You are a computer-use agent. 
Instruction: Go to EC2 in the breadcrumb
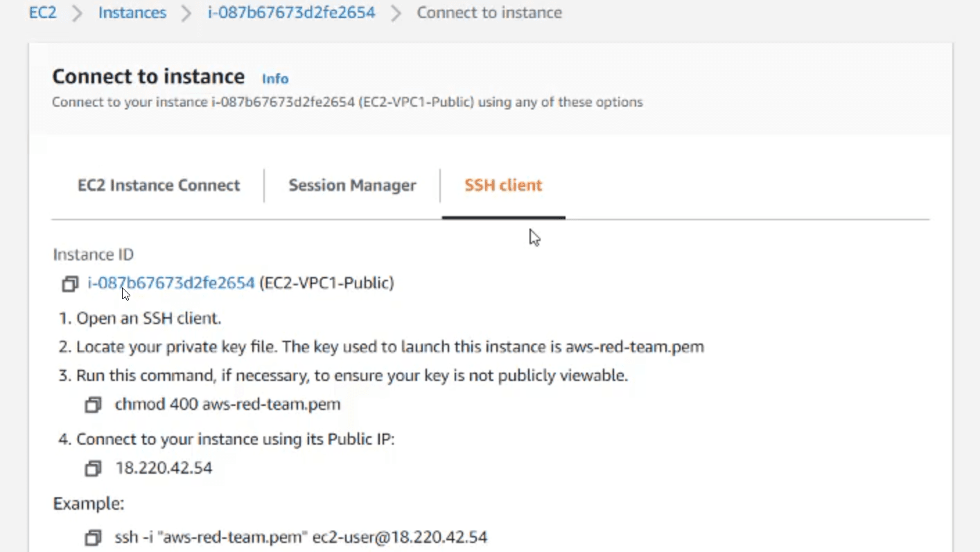click(42, 12)
